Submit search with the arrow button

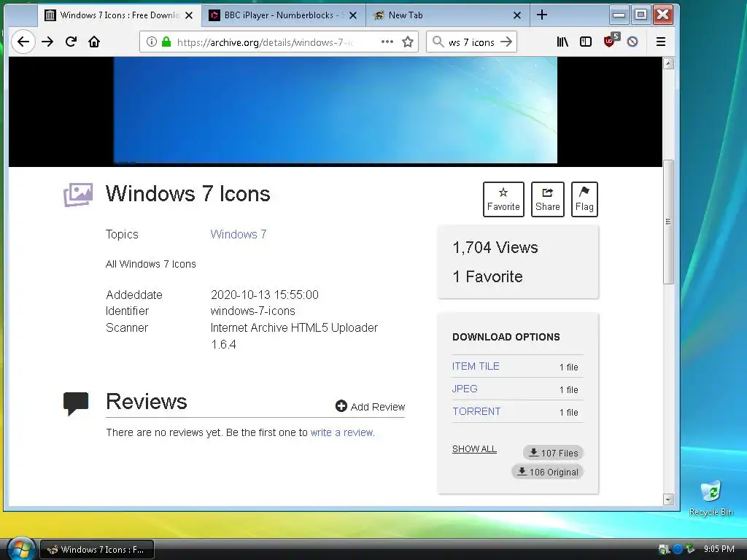click(x=506, y=42)
